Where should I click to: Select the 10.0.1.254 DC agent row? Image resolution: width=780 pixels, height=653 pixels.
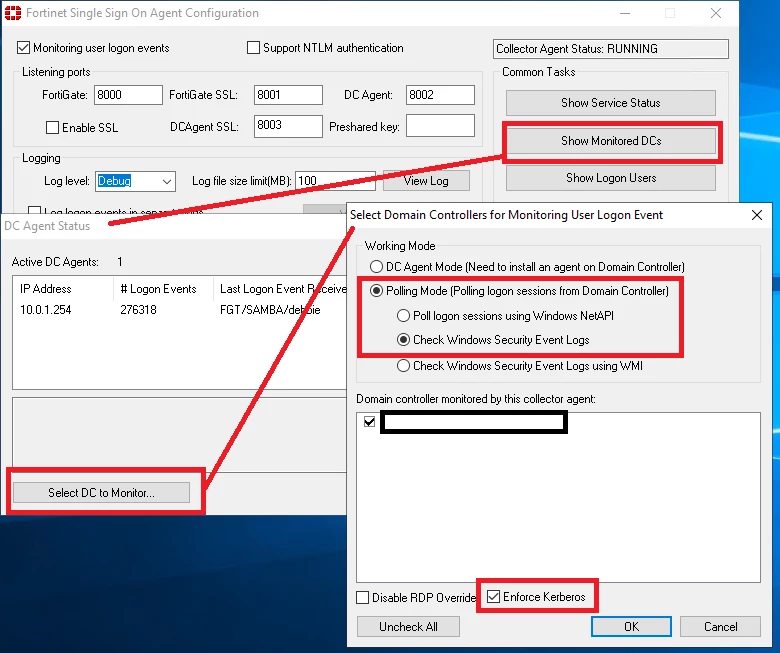179,310
